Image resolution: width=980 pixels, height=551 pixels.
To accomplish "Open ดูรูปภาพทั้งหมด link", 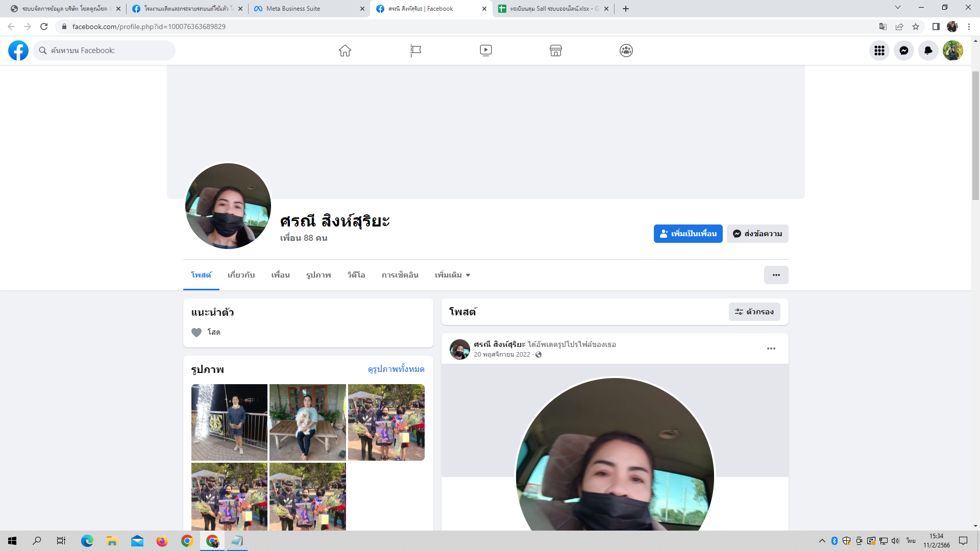I will (396, 369).
